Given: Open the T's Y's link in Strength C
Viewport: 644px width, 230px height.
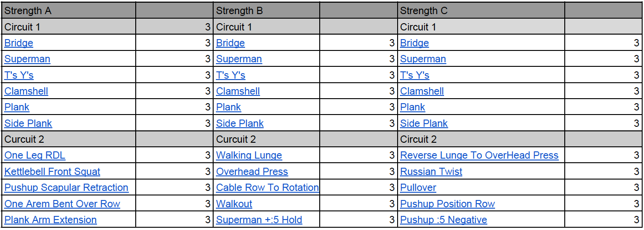Looking at the screenshot, I should (x=414, y=75).
